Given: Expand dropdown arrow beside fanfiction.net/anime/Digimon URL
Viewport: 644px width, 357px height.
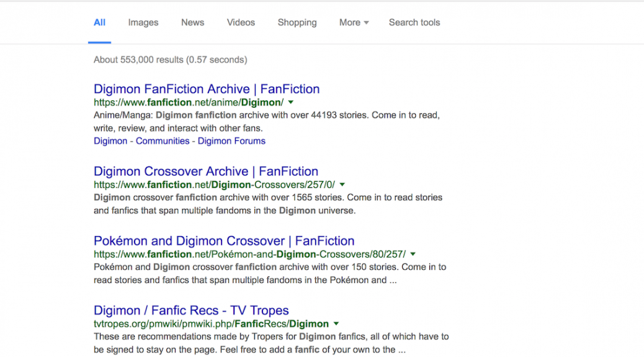Looking at the screenshot, I should tap(291, 102).
